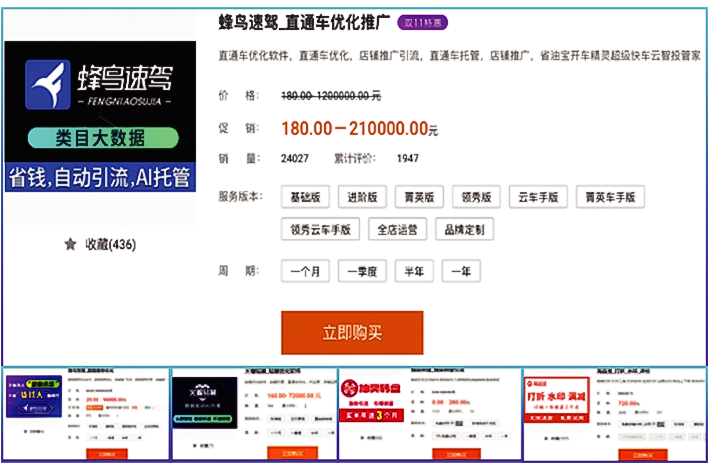
Task: Select the 基础版 service version
Action: click(304, 197)
